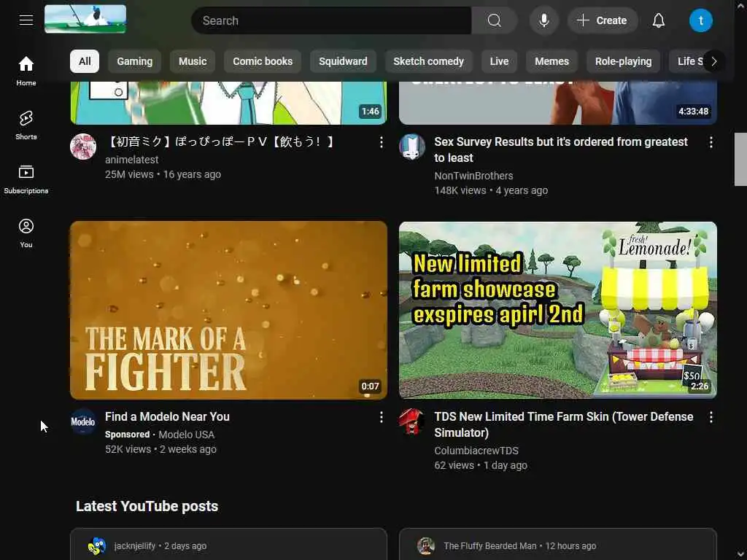Select the Sketch comedy filter chip
The height and width of the screenshot is (560, 747).
point(428,61)
